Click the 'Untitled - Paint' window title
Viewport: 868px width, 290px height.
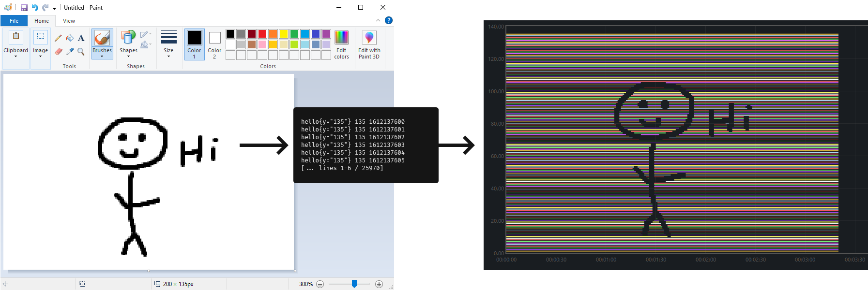point(83,8)
